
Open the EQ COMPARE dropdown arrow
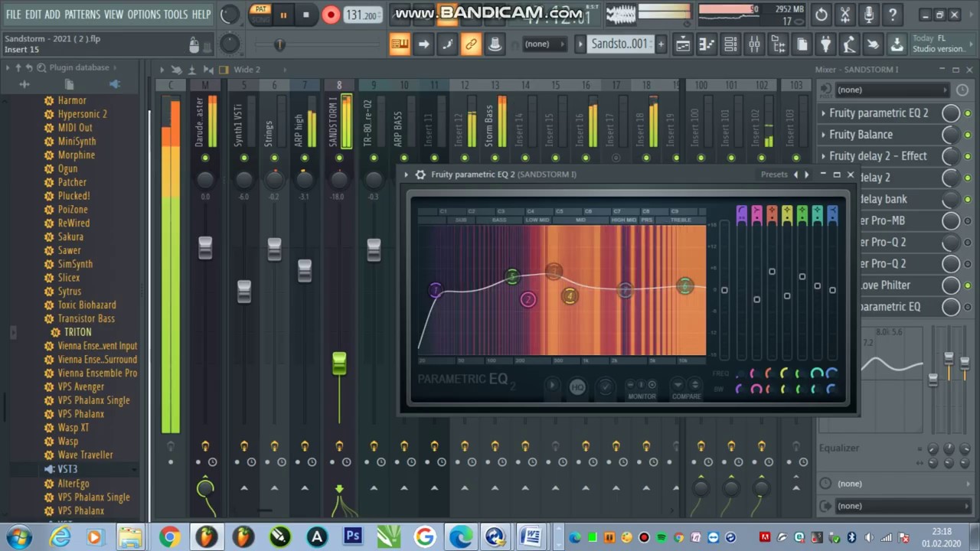(x=678, y=385)
